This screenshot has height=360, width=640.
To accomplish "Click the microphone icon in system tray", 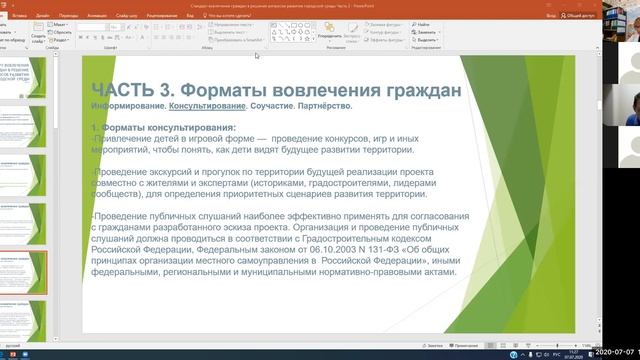I will 530,355.
